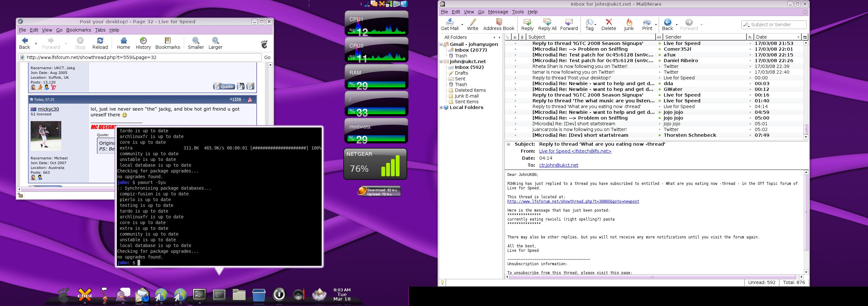Viewport: 868px width, 306px height.
Task: Click the Tag button in mail toolbar
Action: coord(589,25)
